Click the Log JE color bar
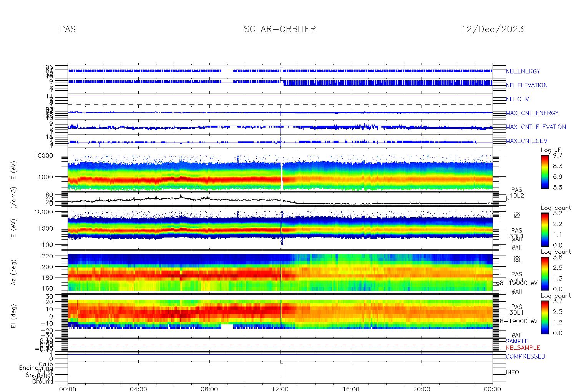This screenshot has width=581, height=392. pyautogui.click(x=545, y=171)
